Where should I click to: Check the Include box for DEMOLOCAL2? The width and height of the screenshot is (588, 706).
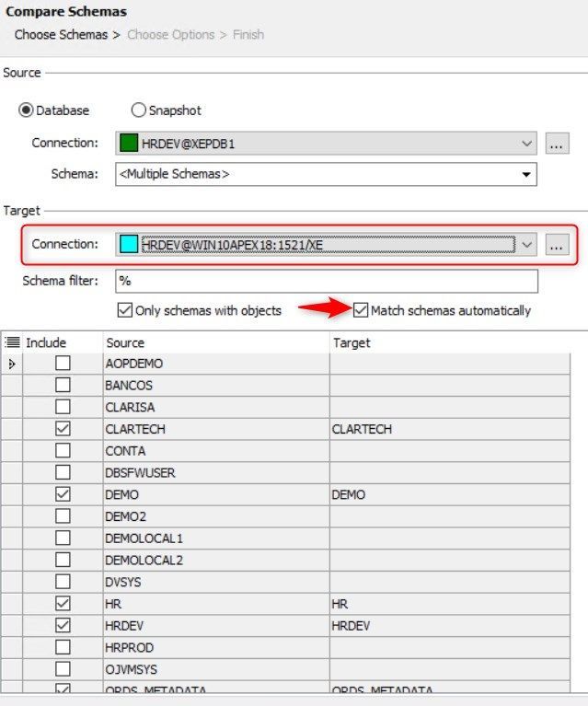pyautogui.click(x=63, y=560)
